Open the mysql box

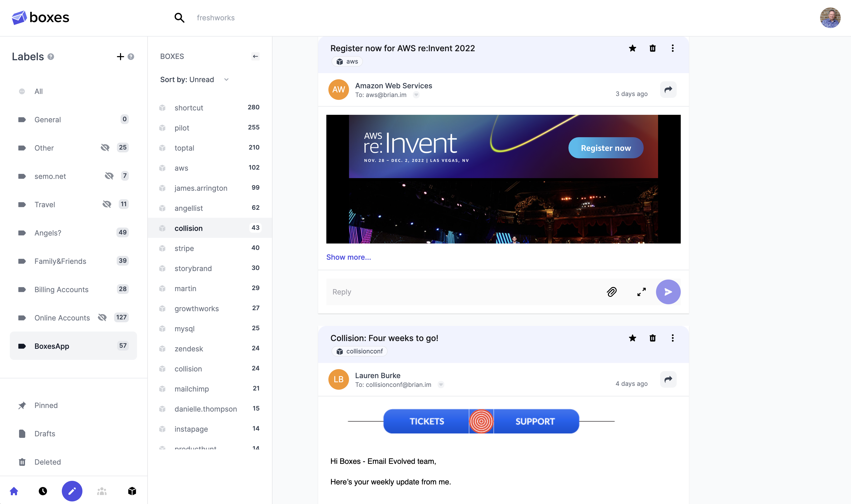pos(210,328)
